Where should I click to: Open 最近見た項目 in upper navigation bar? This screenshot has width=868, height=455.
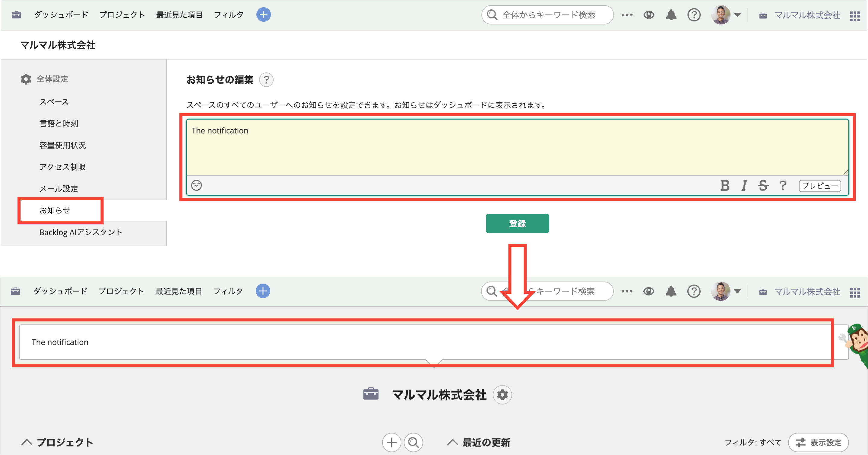[x=179, y=15]
